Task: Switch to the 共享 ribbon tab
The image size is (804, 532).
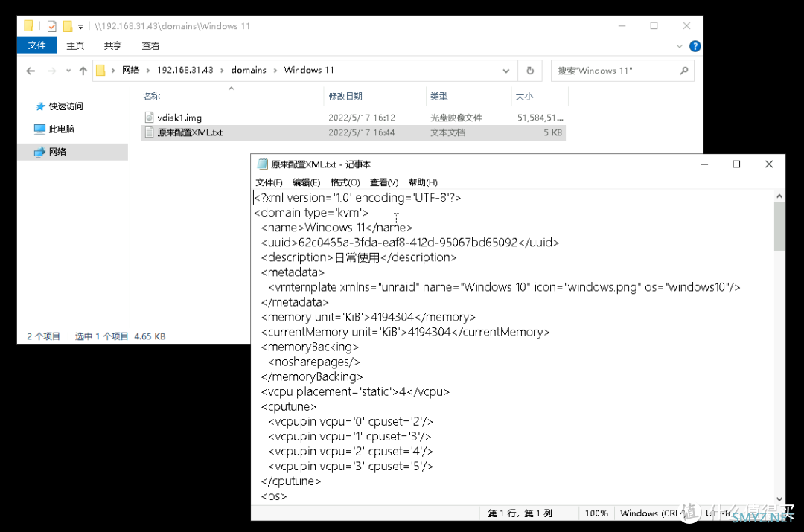Action: click(x=113, y=45)
